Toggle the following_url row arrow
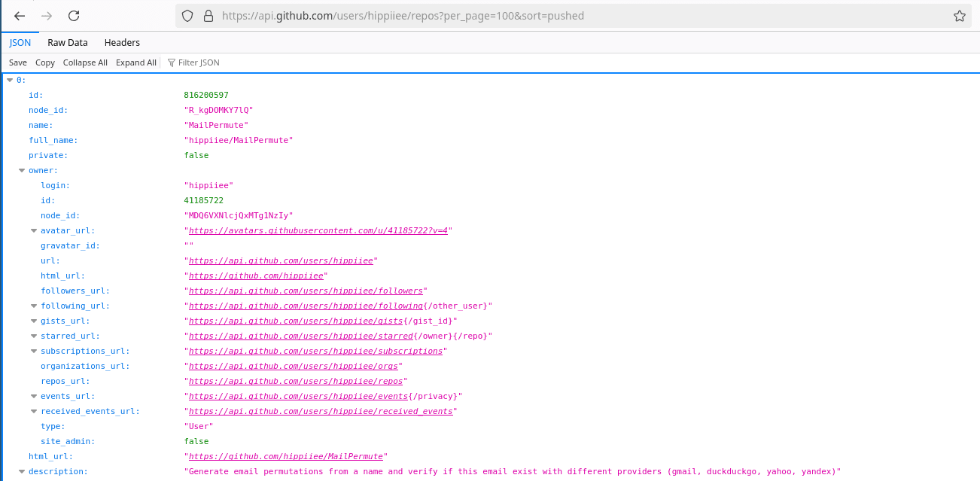The height and width of the screenshot is (481, 980). (34, 306)
